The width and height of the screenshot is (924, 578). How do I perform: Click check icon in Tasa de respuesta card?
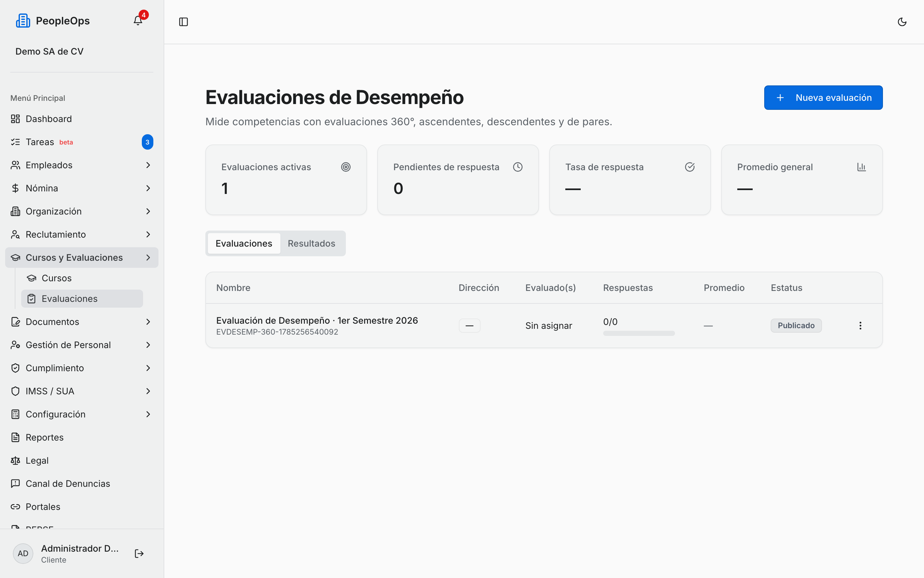click(689, 167)
